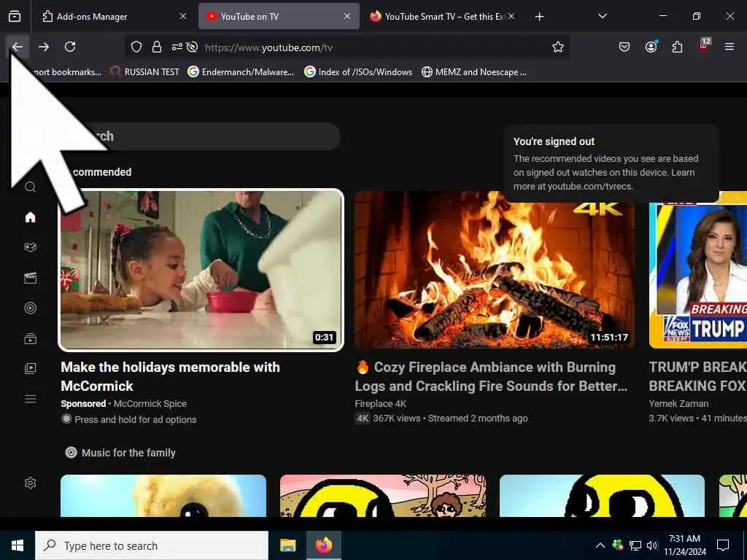Click "Press and hold for ad options" text
This screenshot has height=560, width=747.
point(135,419)
